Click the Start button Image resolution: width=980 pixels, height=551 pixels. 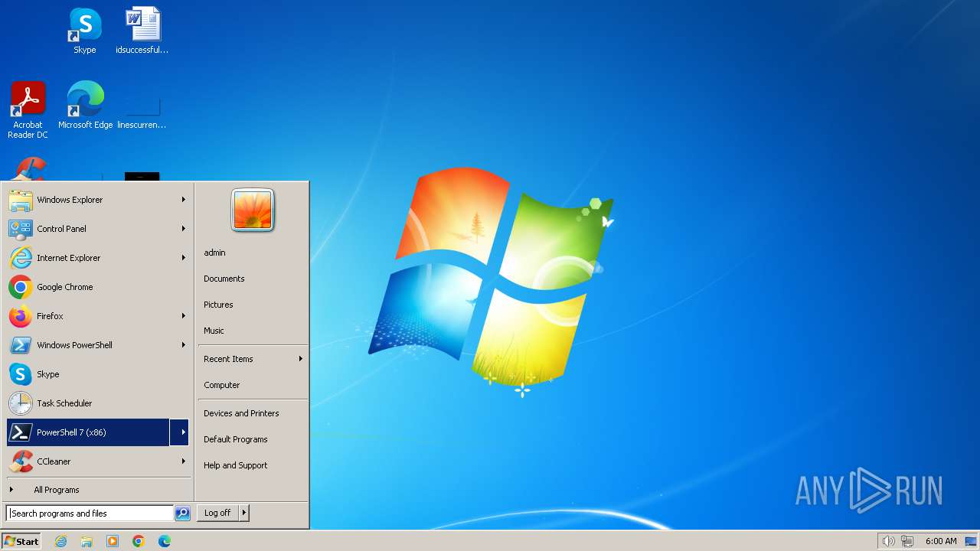click(21, 541)
